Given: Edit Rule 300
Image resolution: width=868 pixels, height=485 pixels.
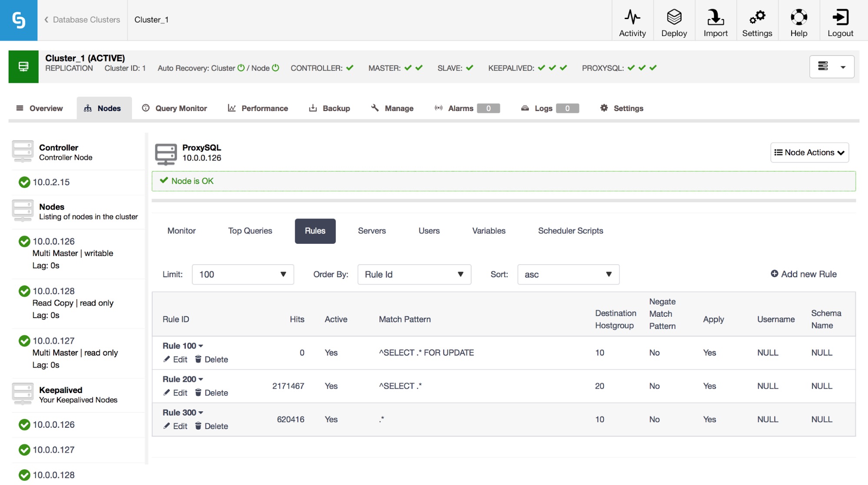Looking at the screenshot, I should point(175,426).
